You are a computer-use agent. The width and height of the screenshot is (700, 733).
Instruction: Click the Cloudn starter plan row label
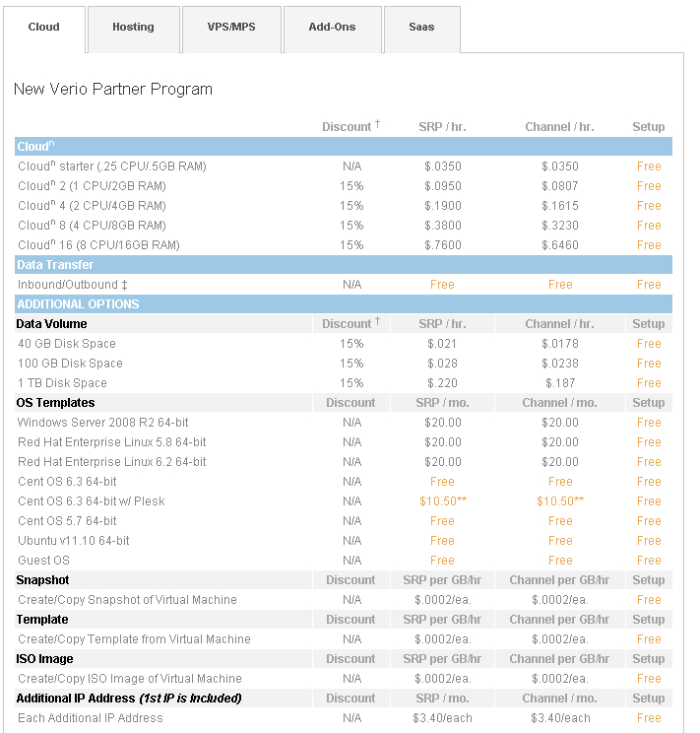point(112,167)
